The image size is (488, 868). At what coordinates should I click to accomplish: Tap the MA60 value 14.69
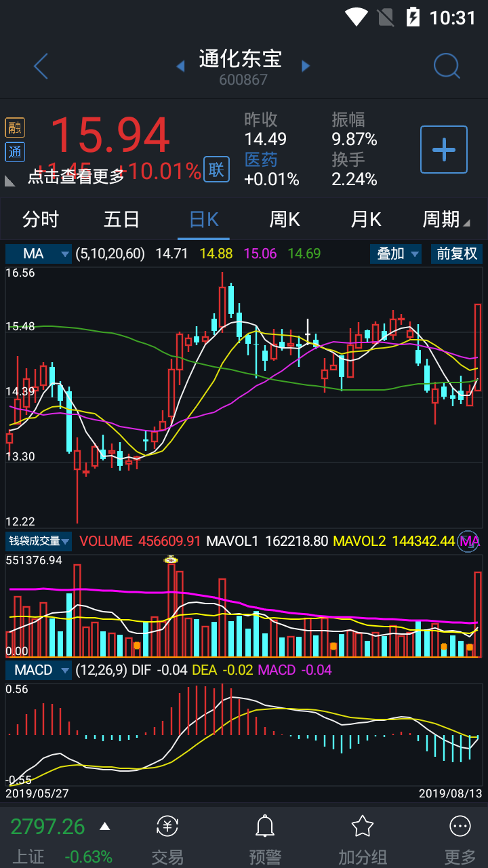pos(304,254)
